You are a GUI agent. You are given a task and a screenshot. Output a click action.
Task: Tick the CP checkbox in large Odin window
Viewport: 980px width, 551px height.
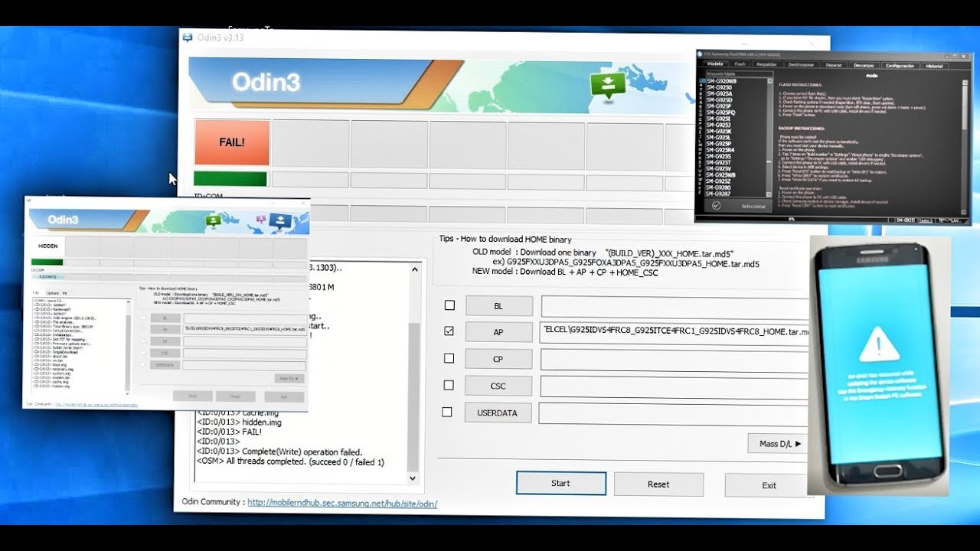[449, 358]
